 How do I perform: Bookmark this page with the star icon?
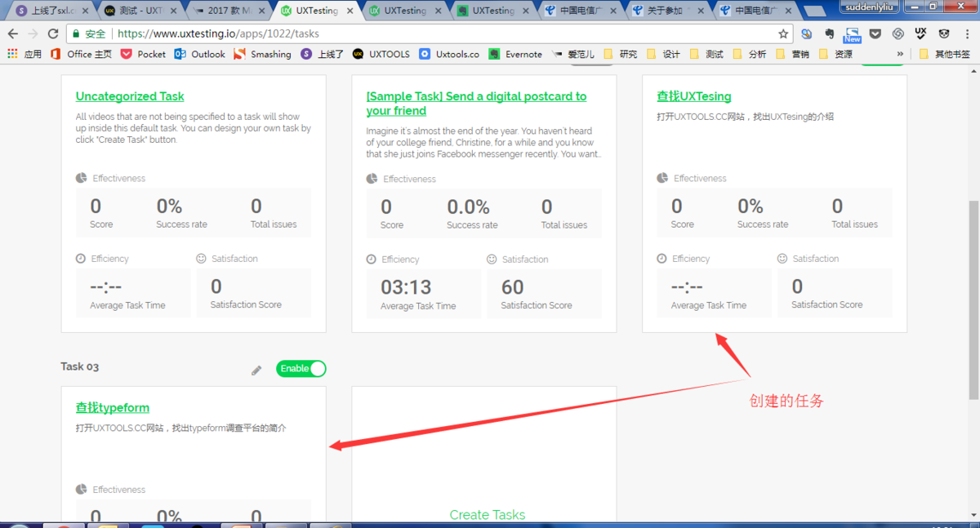(x=783, y=34)
